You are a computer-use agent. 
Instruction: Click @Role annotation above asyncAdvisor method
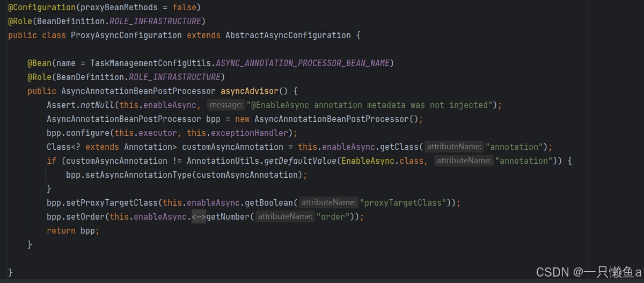39,77
